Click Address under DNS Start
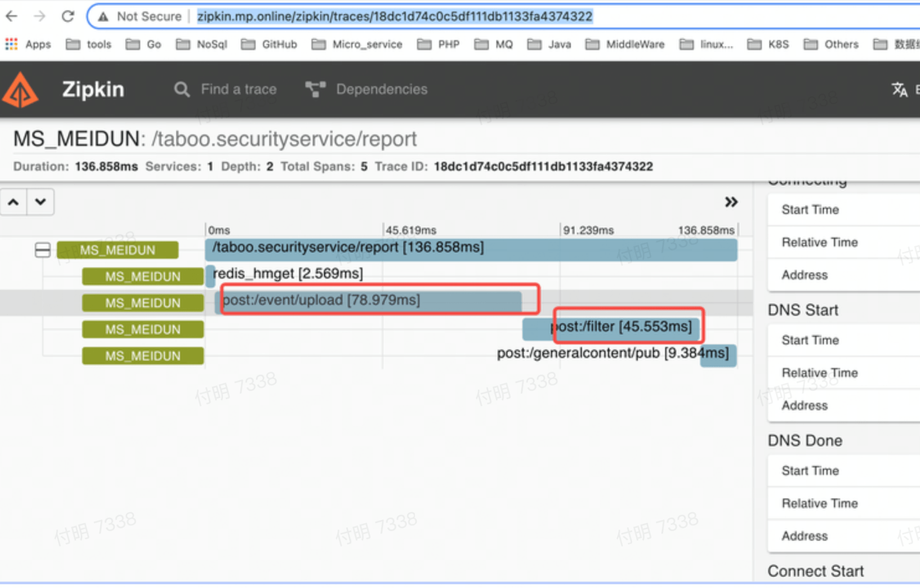This screenshot has width=920, height=588. tap(804, 406)
